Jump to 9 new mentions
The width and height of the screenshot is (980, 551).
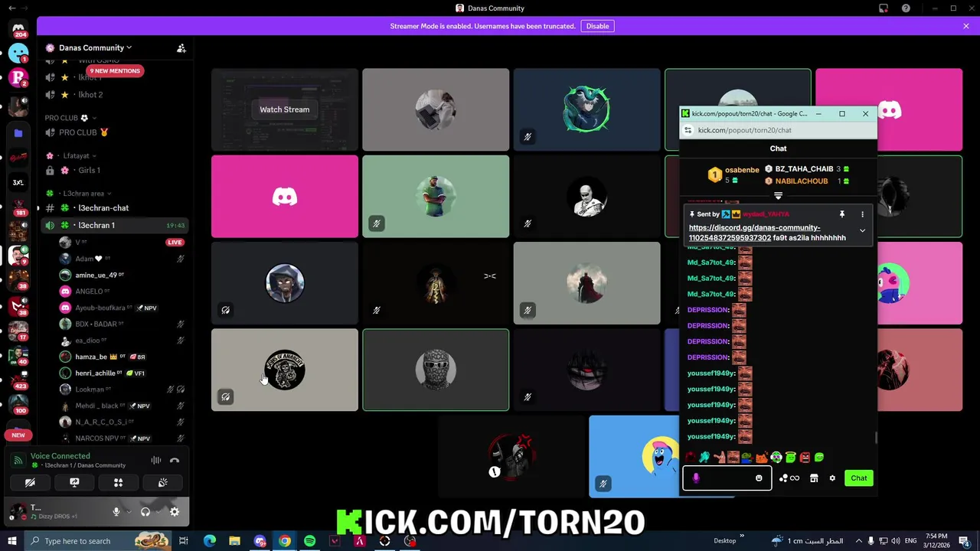pyautogui.click(x=115, y=70)
